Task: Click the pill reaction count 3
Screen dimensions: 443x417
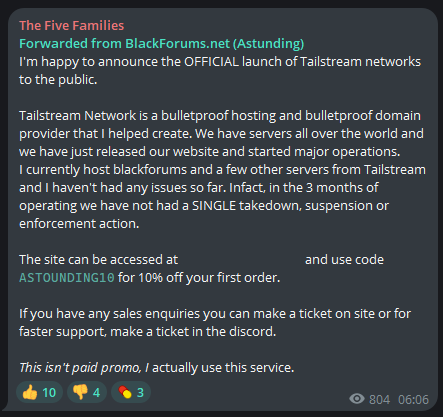Action: point(140,393)
